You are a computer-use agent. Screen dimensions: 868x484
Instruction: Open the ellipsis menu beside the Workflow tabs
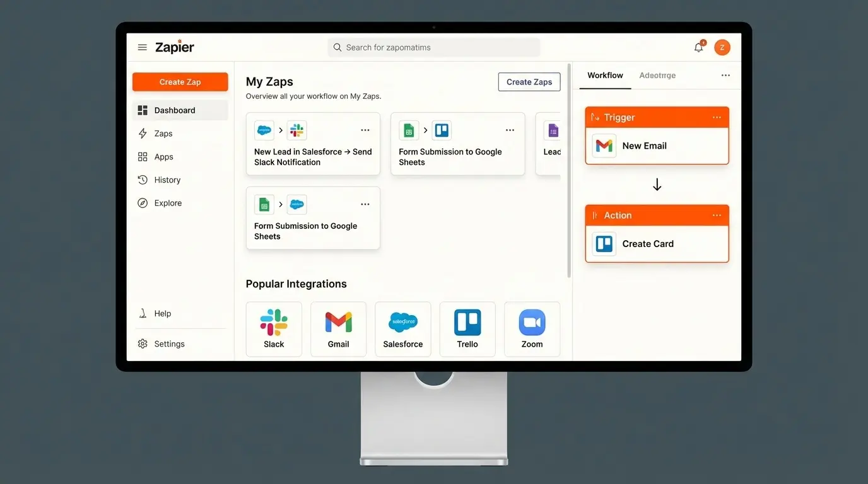[725, 75]
